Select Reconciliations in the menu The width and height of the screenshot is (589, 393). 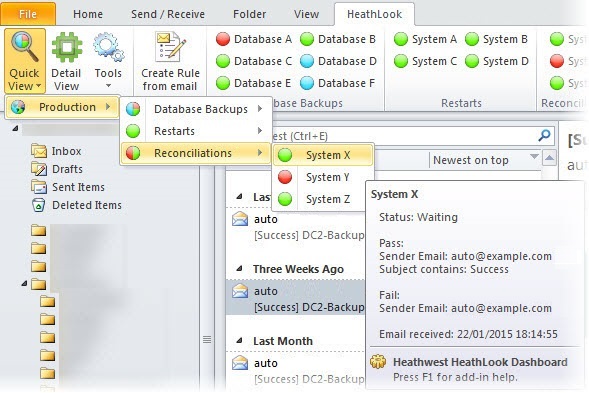pos(195,153)
